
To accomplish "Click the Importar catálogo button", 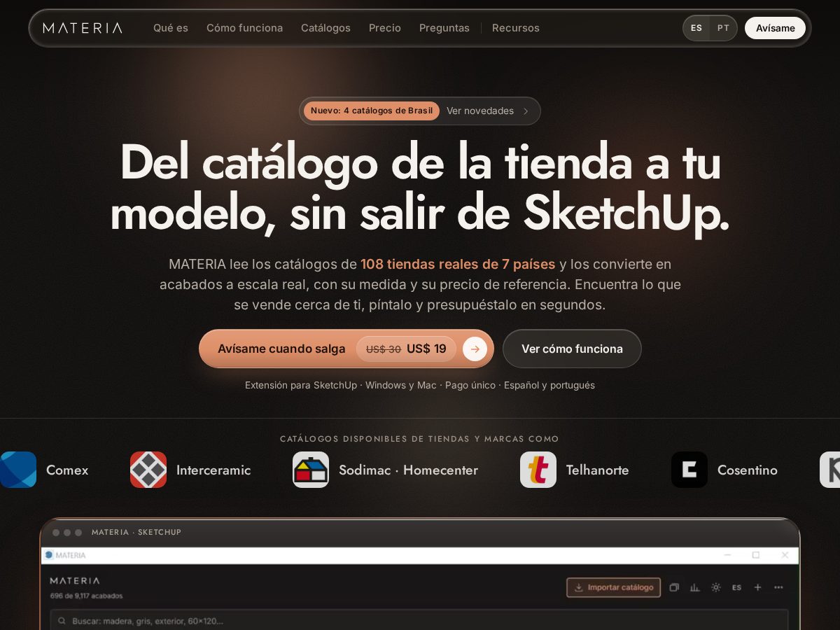I will [614, 587].
